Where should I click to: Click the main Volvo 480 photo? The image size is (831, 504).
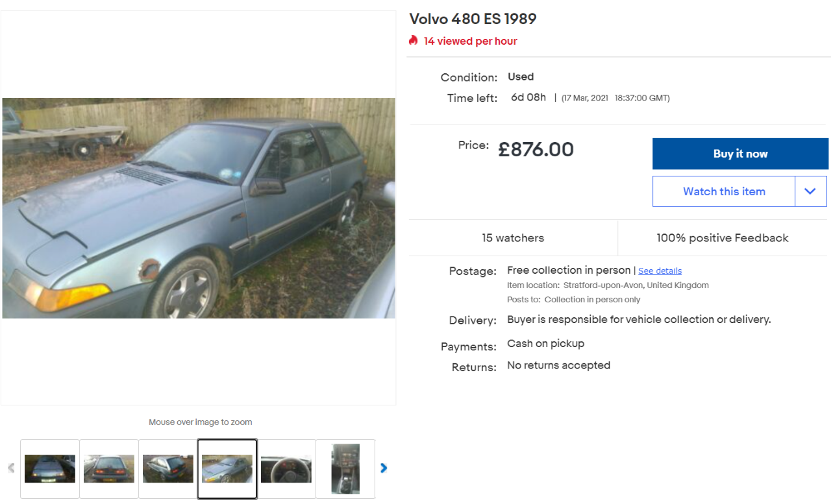click(x=199, y=208)
